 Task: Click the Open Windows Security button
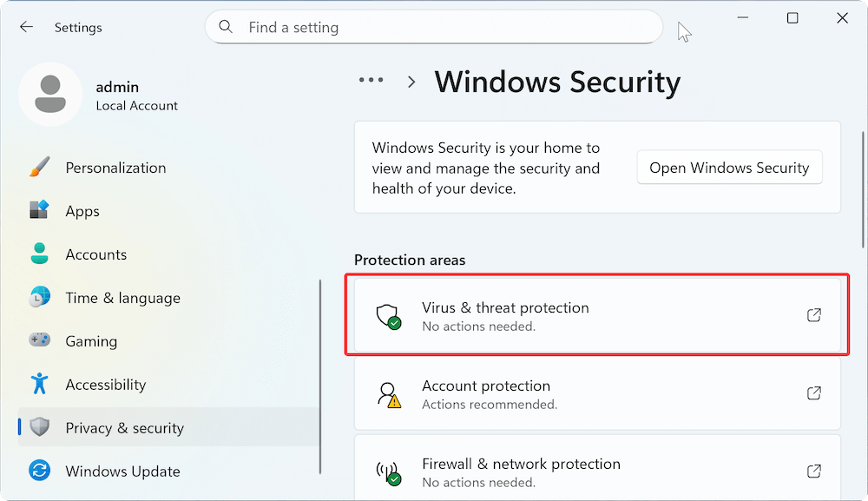[729, 167]
